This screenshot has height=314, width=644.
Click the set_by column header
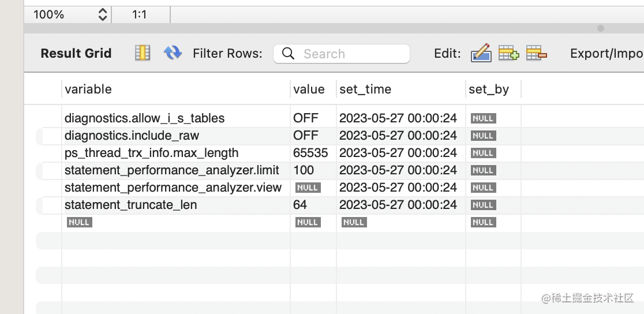[489, 89]
